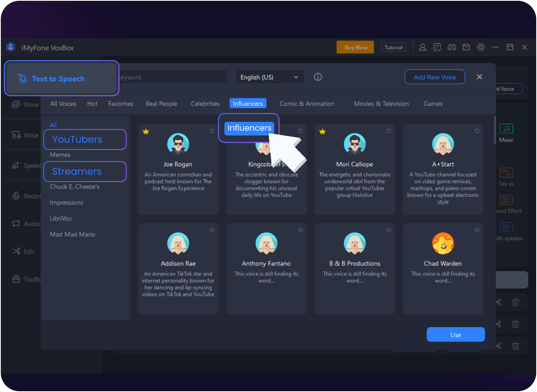Click the info icon beside language dropdown
537x392 pixels.
point(318,77)
